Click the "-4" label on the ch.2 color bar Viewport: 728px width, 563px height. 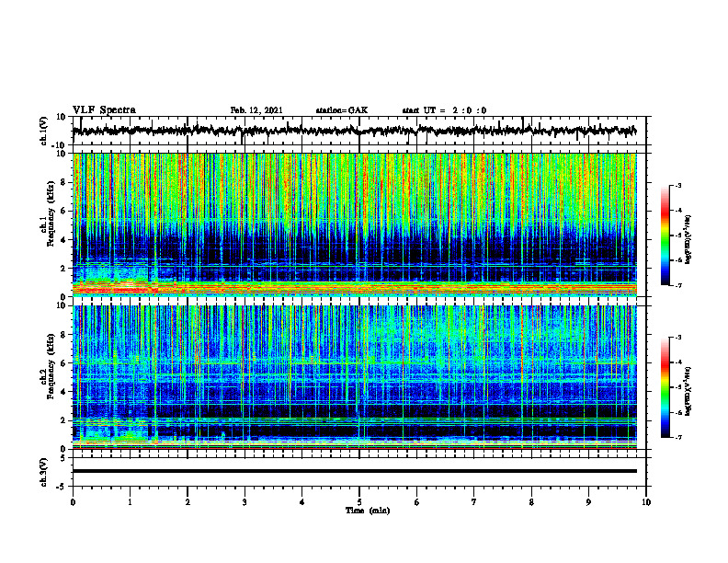[678, 362]
